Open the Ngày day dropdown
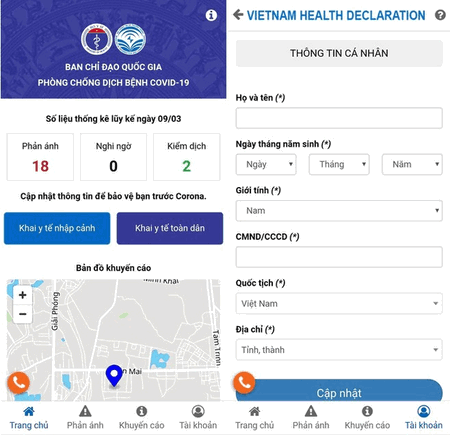 [266, 164]
